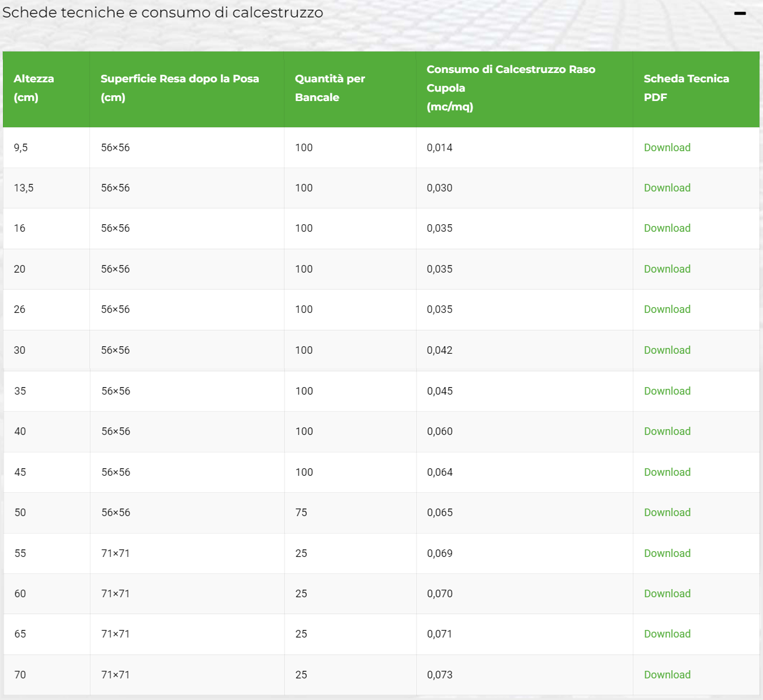Screen dimensions: 763x700
Task: Download the 60 cm technical sheet
Action: coord(667,594)
